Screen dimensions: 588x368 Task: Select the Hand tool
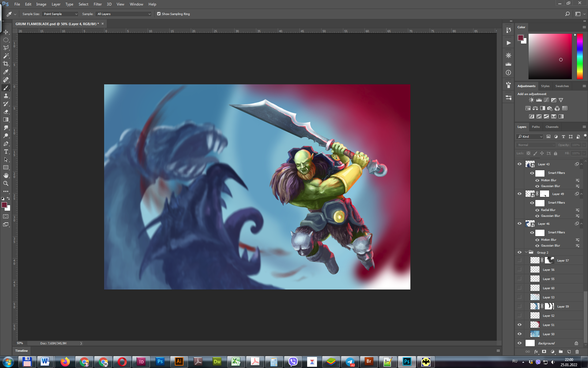point(6,175)
